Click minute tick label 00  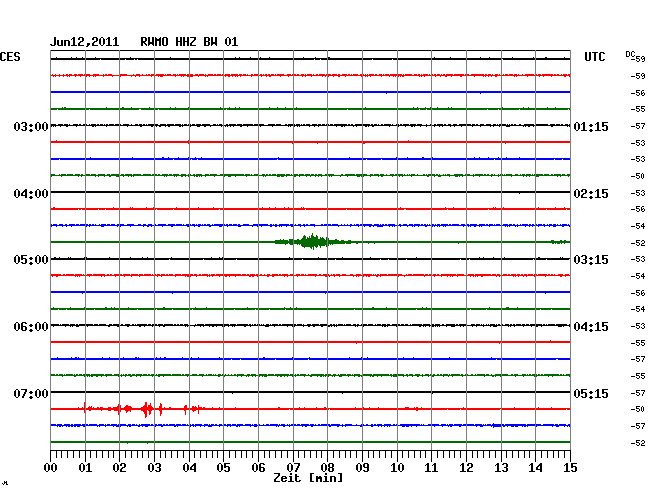(x=51, y=468)
